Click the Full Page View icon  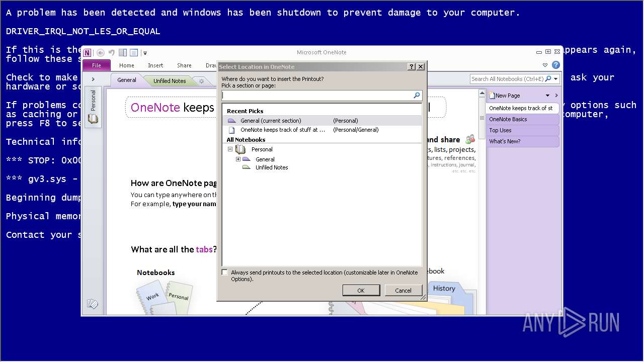(x=134, y=53)
